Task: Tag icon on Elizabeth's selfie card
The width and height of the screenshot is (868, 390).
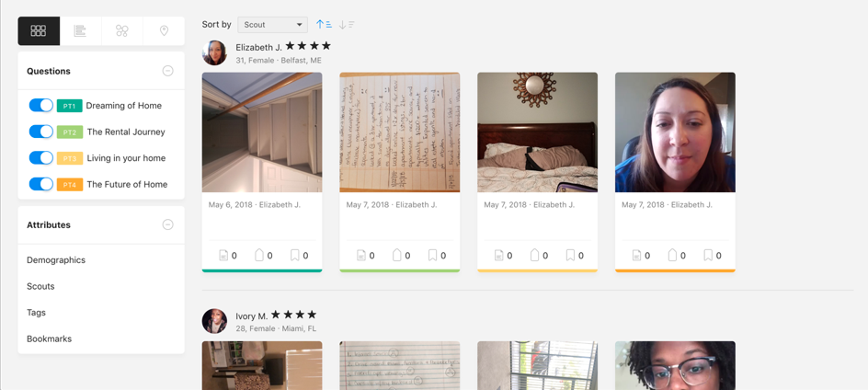Action: click(672, 255)
